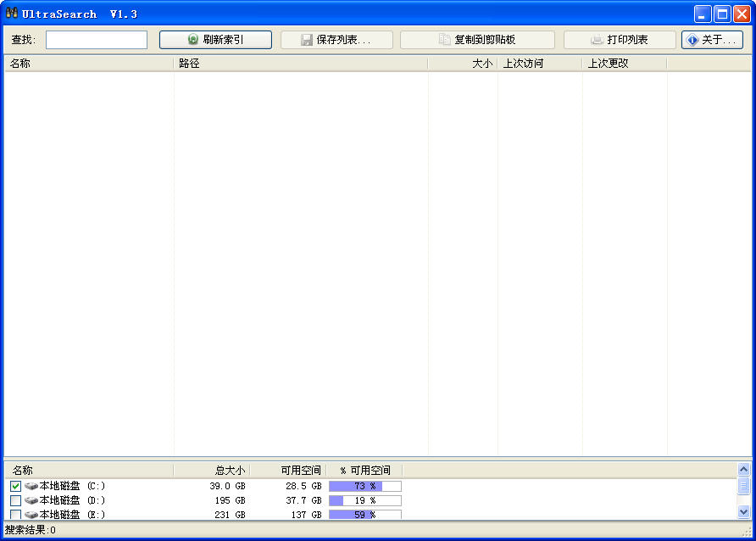756x541 pixels.
Task: Click the 137 GB free space value
Action: [x=307, y=515]
